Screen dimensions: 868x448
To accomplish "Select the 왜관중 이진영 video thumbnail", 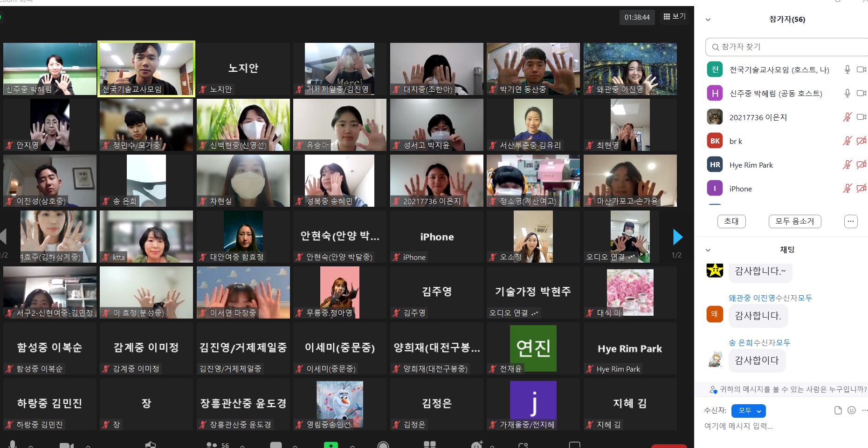I will 630,69.
